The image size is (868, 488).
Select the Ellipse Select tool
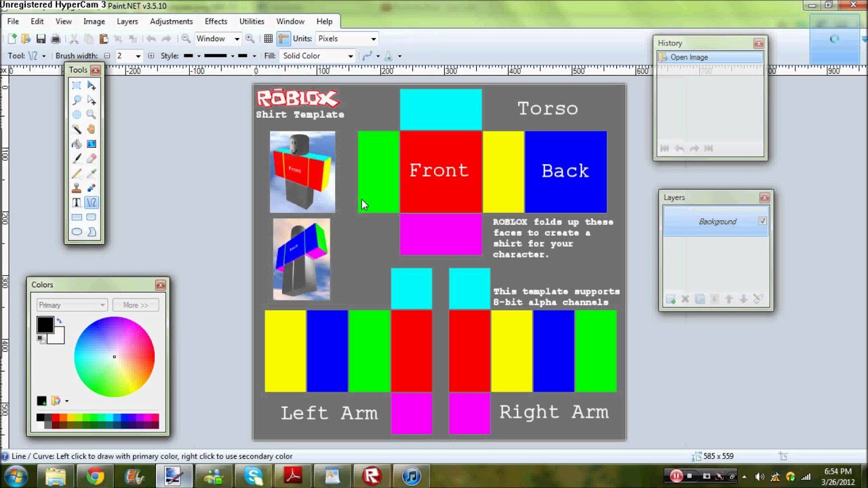tap(77, 115)
